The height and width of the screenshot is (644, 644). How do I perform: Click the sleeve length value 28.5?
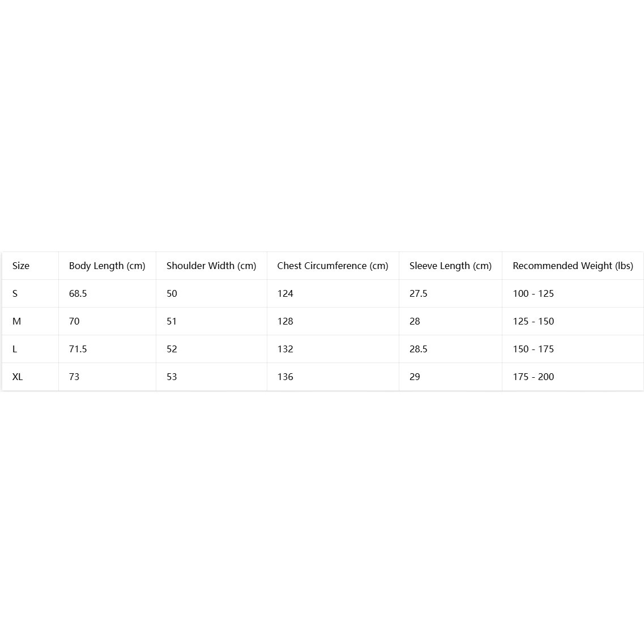click(x=419, y=349)
